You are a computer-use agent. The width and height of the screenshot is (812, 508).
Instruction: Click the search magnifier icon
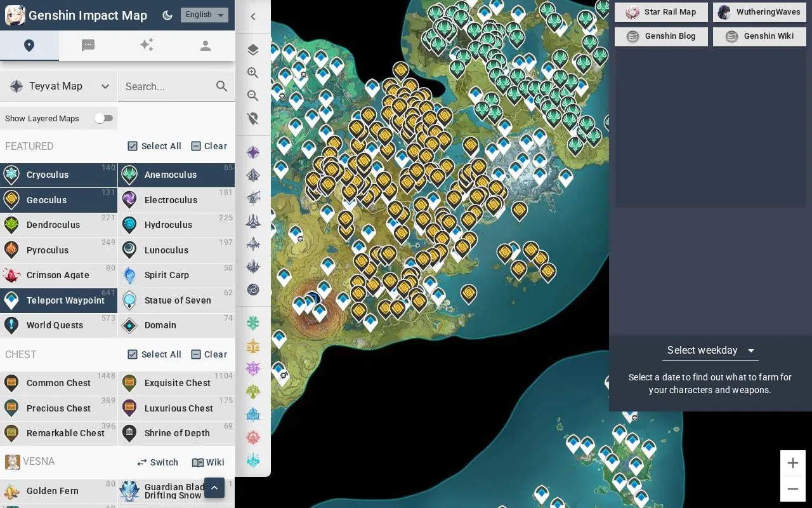click(x=221, y=86)
